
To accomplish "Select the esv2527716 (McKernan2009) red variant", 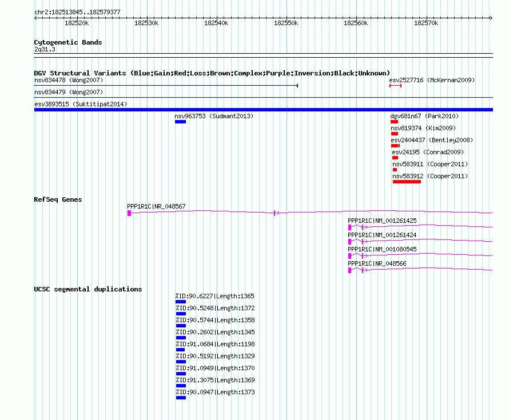I will click(395, 86).
